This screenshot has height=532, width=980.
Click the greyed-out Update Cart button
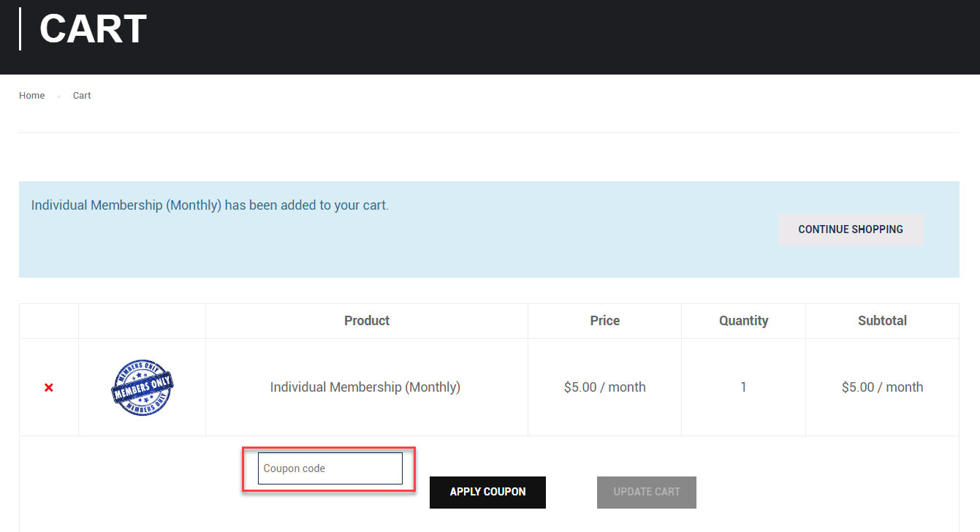click(x=646, y=492)
